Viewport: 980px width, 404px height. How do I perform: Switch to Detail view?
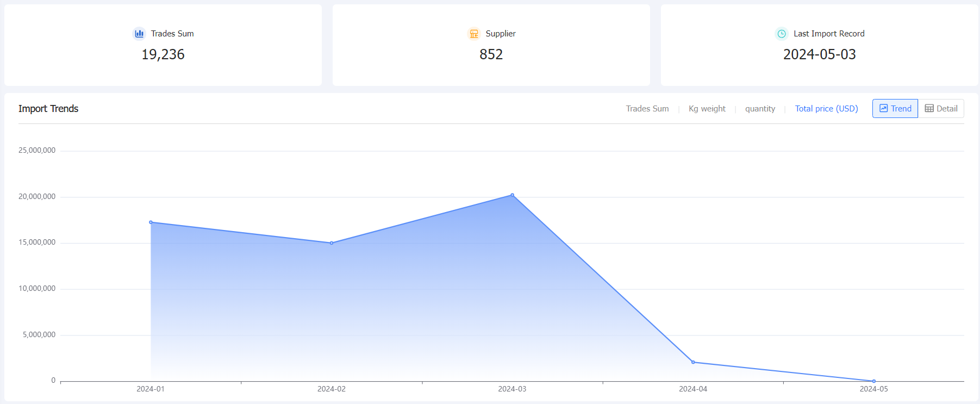tap(941, 108)
